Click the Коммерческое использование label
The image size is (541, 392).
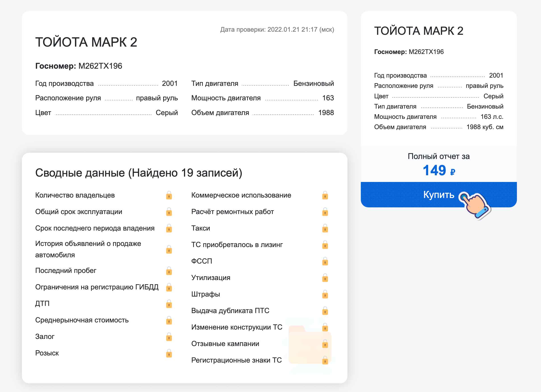coord(241,195)
